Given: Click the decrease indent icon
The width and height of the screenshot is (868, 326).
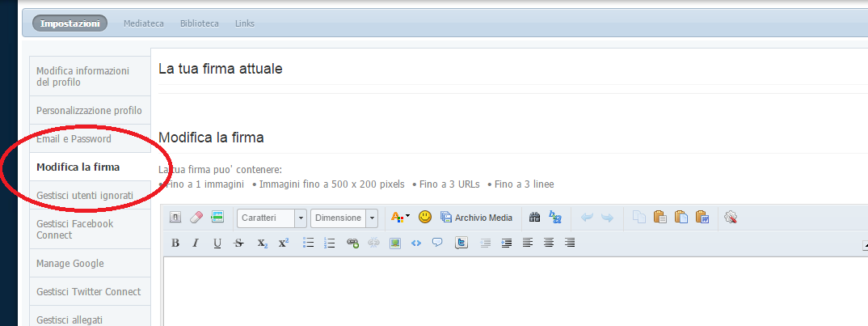Looking at the screenshot, I should (486, 243).
